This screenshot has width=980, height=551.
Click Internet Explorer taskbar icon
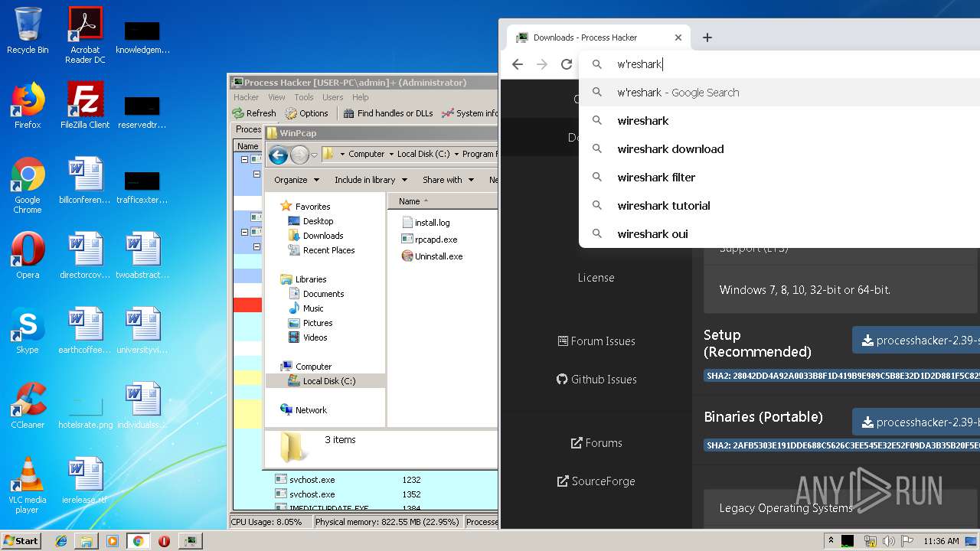point(61,541)
